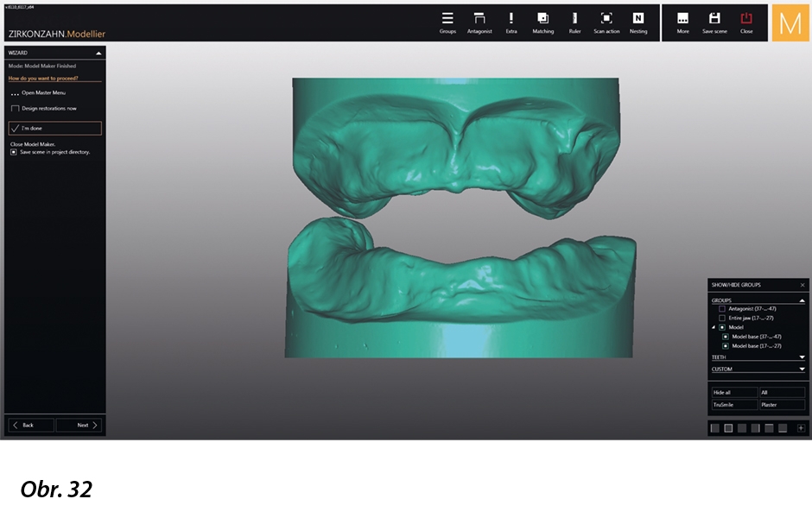Expand the CUSTOM section

pos(802,369)
